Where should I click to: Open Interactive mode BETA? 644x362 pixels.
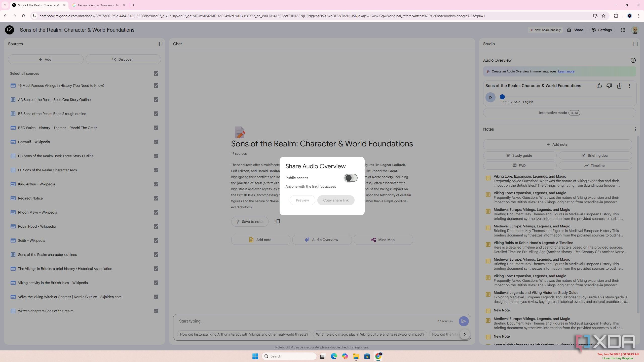click(559, 113)
